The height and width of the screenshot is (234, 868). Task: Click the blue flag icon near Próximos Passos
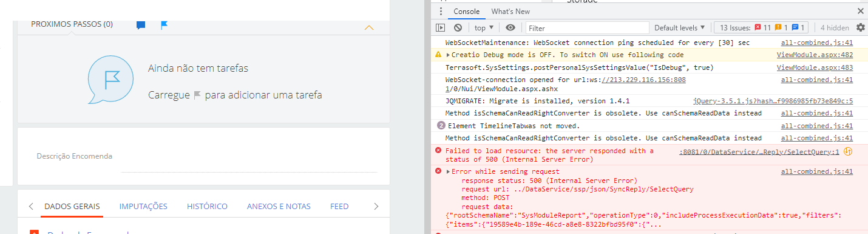click(164, 25)
